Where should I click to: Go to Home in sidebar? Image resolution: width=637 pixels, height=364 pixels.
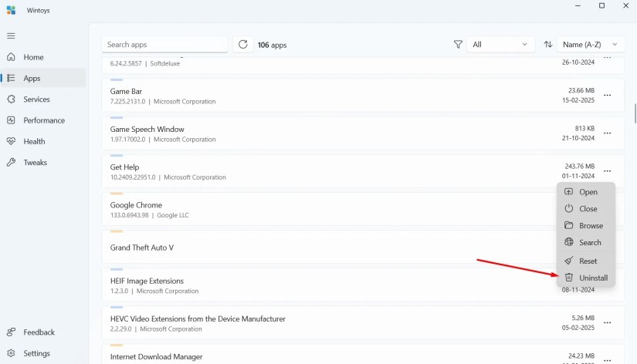pyautogui.click(x=43, y=57)
